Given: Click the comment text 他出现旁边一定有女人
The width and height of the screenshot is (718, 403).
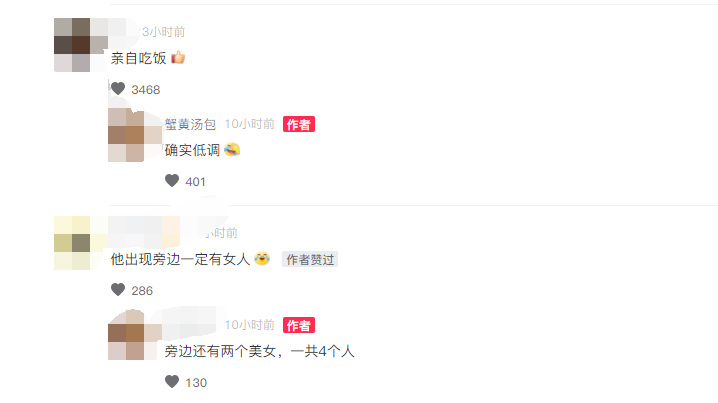Looking at the screenshot, I should coord(180,259).
